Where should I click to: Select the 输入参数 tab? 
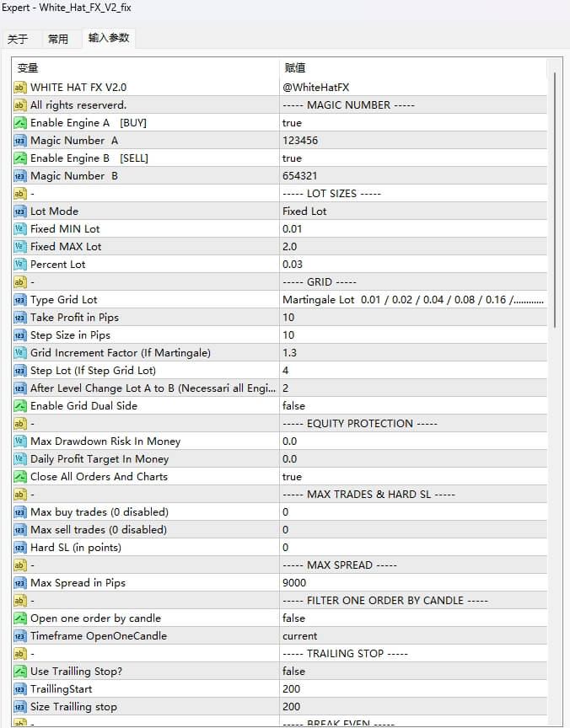[109, 38]
